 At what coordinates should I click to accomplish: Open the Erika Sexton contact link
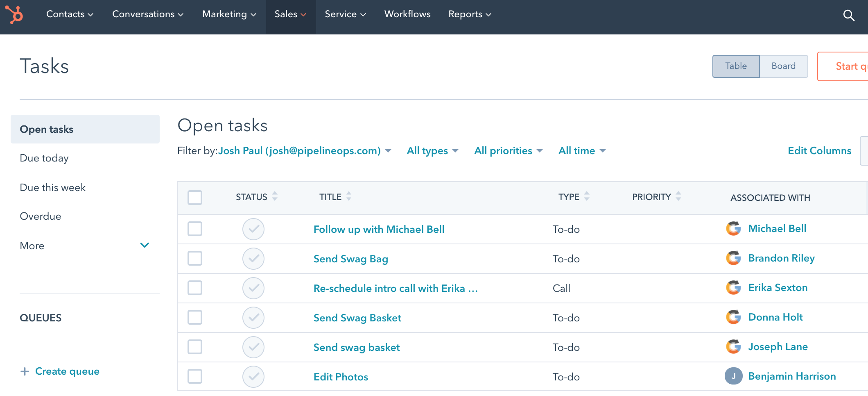[x=778, y=288]
